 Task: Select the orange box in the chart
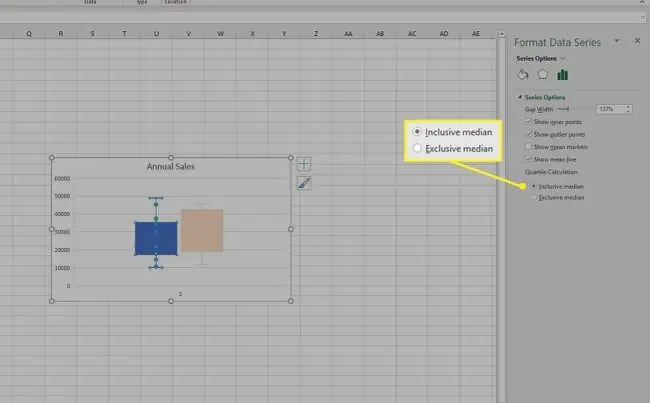(x=202, y=231)
